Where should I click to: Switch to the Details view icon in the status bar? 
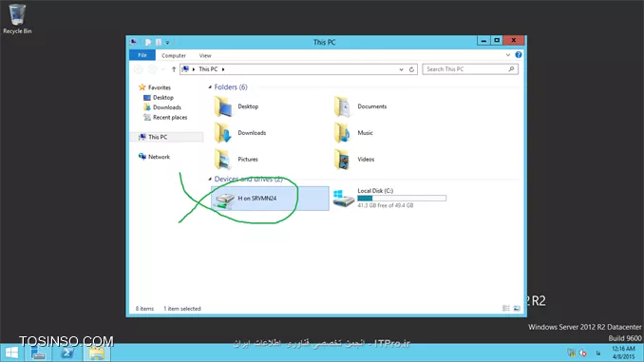[x=506, y=308]
